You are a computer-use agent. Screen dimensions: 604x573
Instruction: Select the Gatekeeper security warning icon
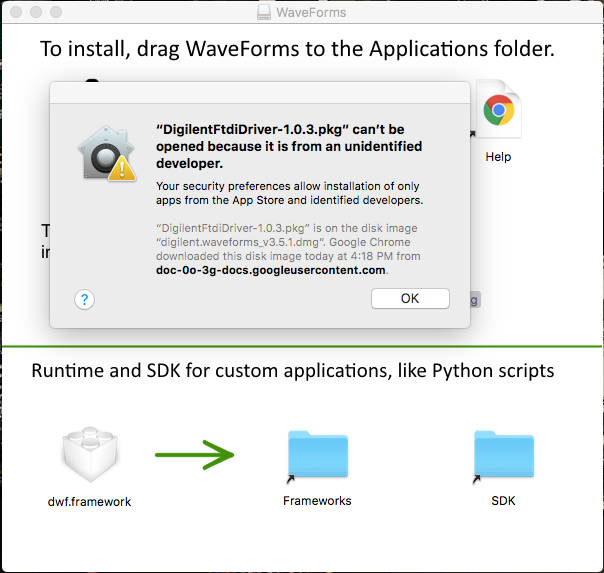click(x=107, y=153)
